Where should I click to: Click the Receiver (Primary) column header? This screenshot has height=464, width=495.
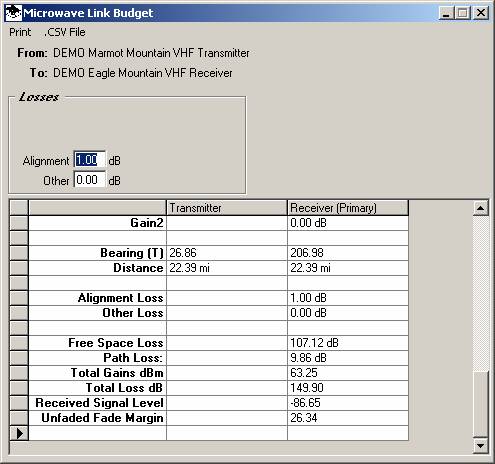(x=348, y=208)
